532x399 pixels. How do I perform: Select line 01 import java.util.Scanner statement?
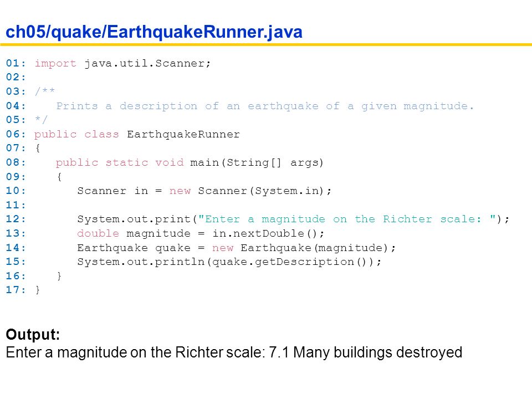[122, 63]
